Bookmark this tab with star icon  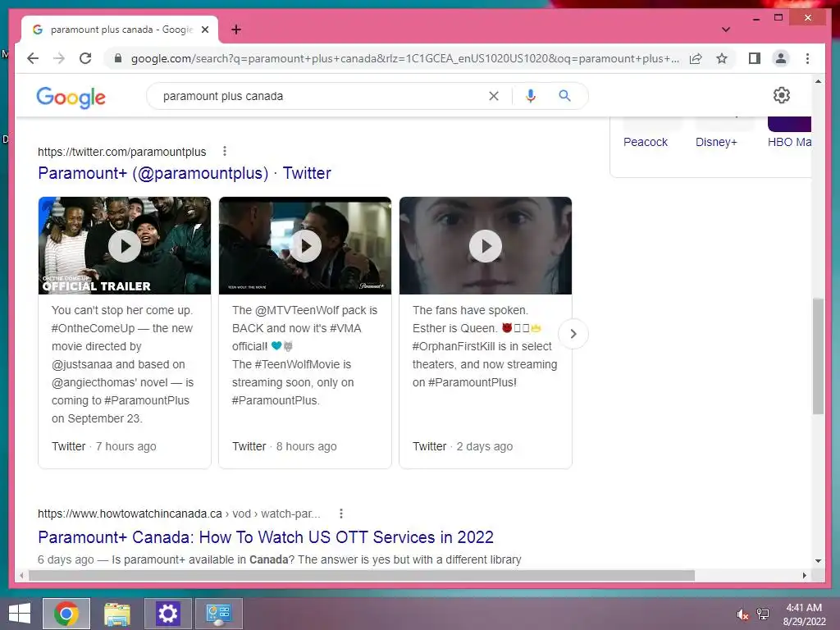[722, 58]
